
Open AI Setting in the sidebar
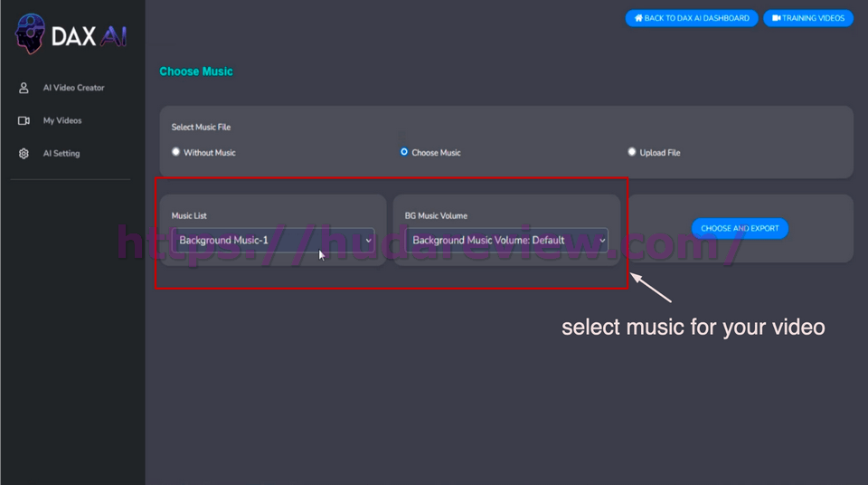[x=61, y=154]
